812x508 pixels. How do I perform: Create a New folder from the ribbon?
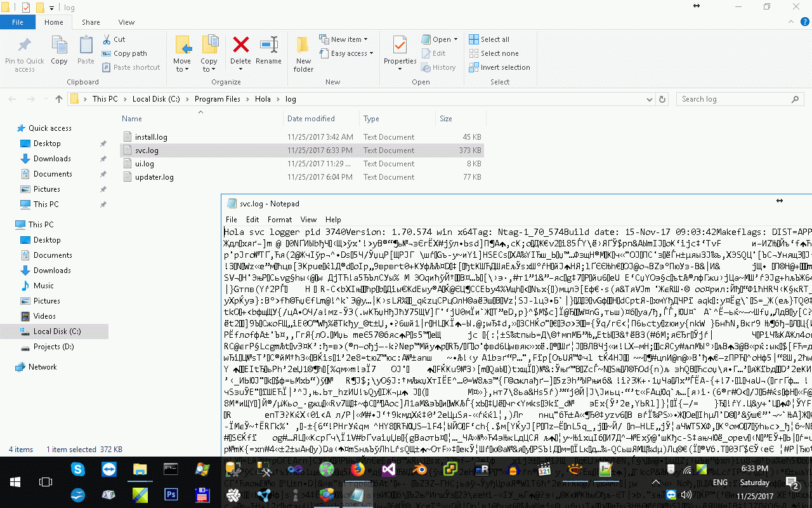click(x=303, y=54)
